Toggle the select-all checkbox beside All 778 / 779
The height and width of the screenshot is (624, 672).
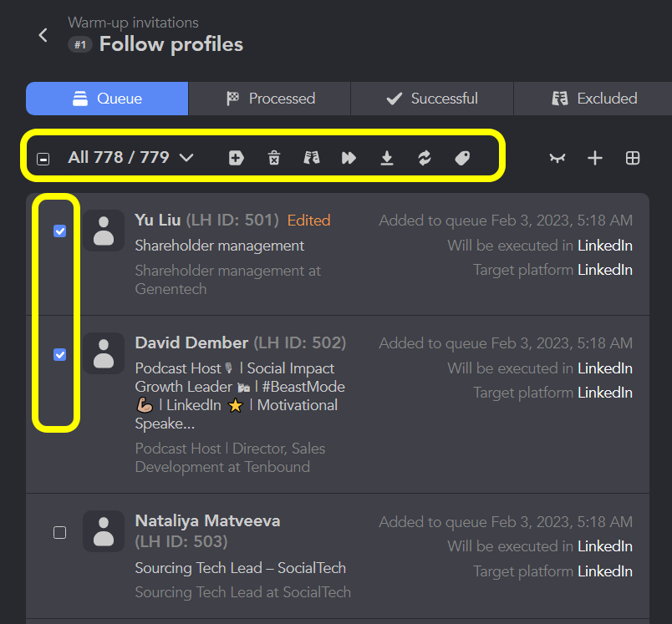43,159
